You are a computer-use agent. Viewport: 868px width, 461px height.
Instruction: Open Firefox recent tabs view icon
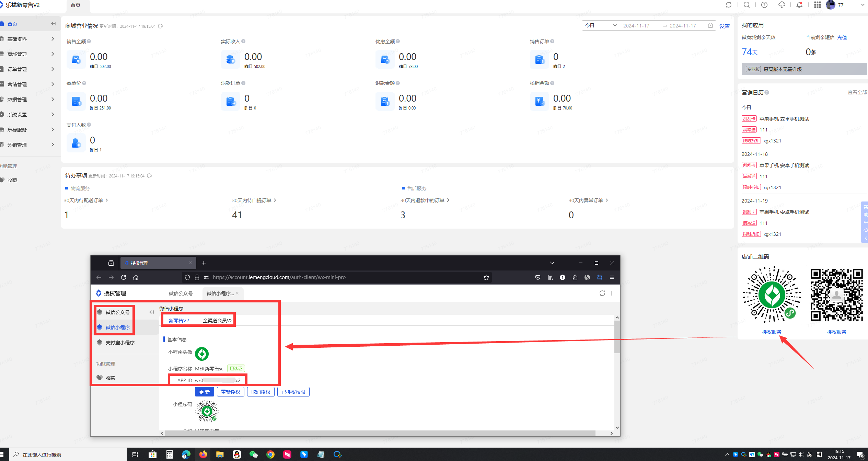[111, 263]
